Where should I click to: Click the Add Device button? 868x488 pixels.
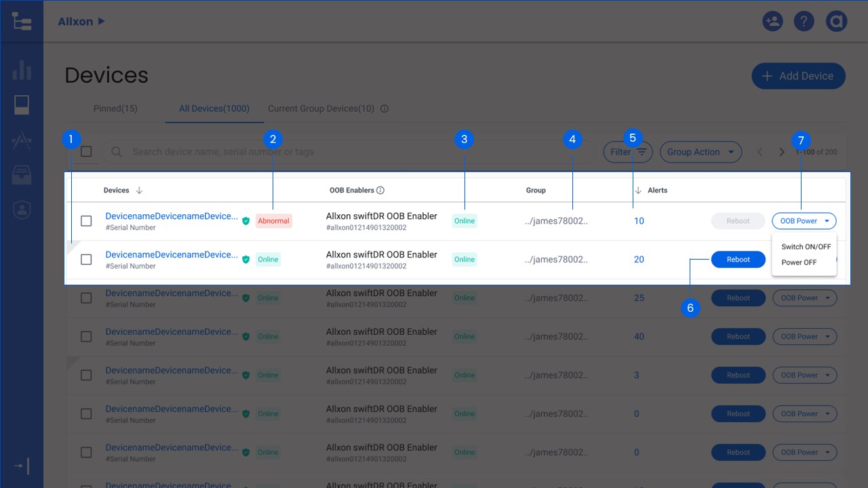[x=798, y=76]
